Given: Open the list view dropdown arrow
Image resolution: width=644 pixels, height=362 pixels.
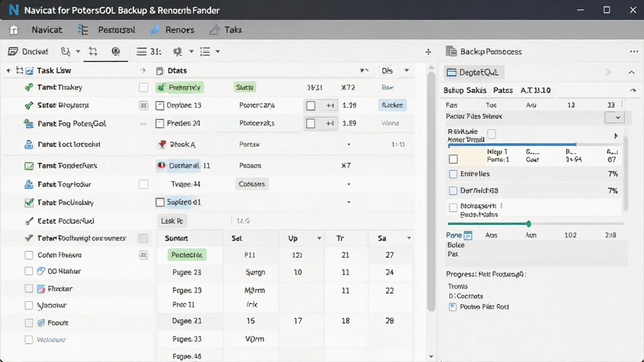Looking at the screenshot, I should (x=218, y=52).
